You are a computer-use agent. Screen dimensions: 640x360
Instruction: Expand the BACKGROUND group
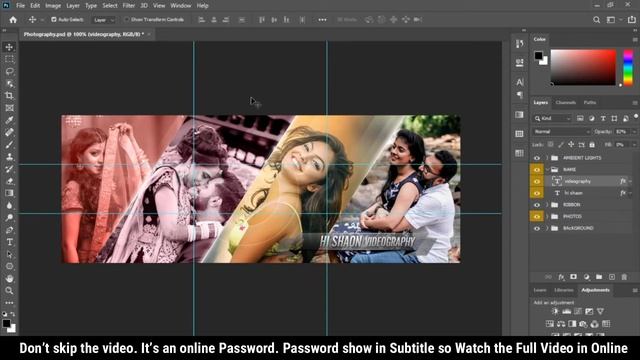[547, 228]
